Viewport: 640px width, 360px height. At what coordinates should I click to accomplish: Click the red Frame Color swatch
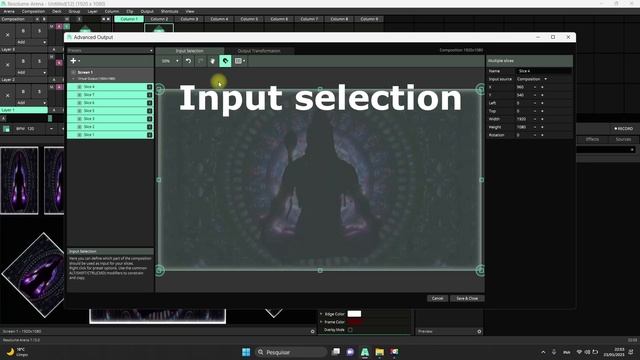[x=354, y=322]
